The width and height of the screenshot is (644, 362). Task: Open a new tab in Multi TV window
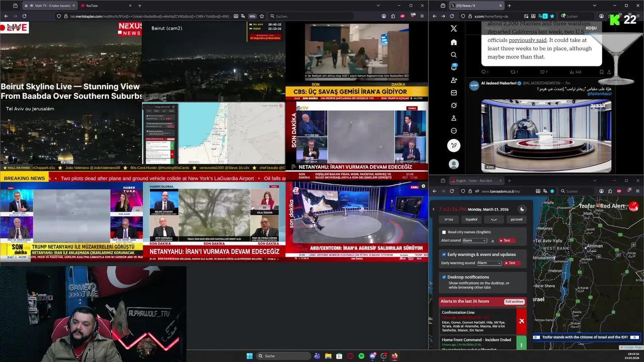point(139,6)
